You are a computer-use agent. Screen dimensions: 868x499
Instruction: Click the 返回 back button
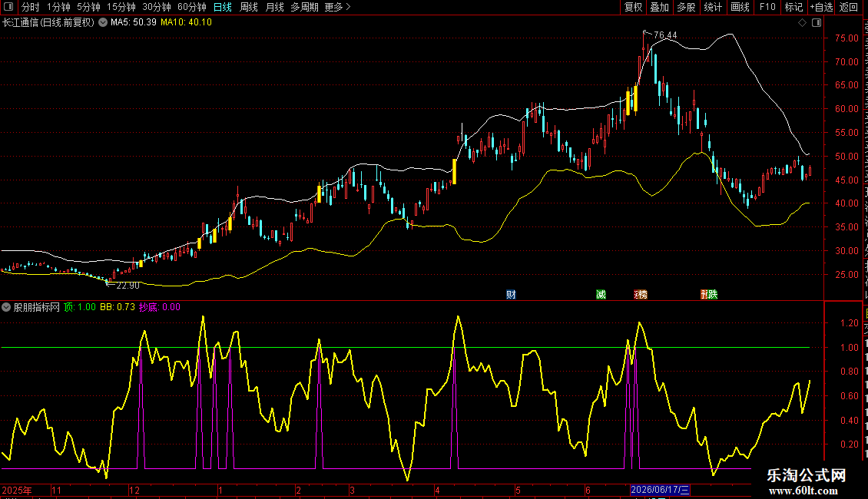(x=848, y=7)
